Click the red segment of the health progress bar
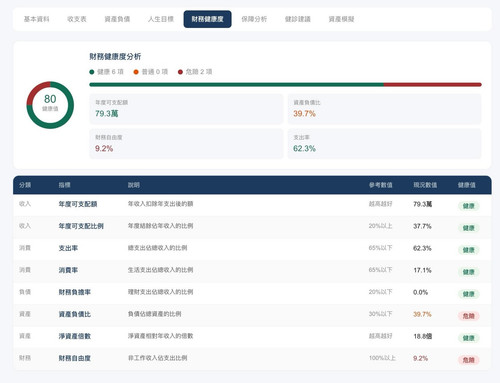The width and height of the screenshot is (500, 383). pyautogui.click(x=433, y=85)
